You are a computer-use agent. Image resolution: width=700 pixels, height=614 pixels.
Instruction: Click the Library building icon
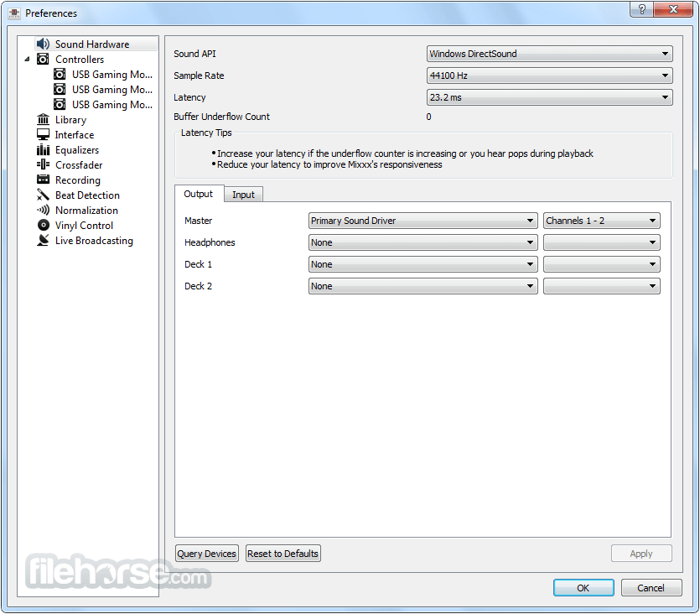coord(43,119)
